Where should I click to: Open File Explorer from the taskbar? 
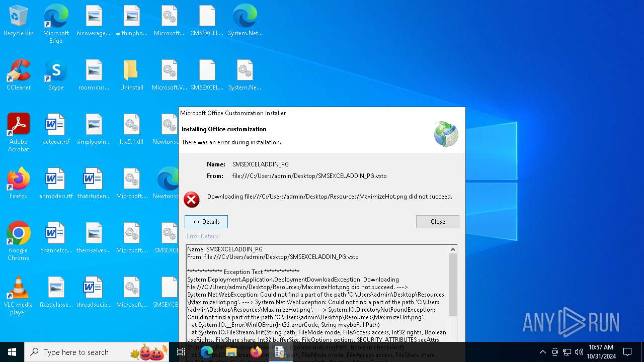tap(231, 352)
